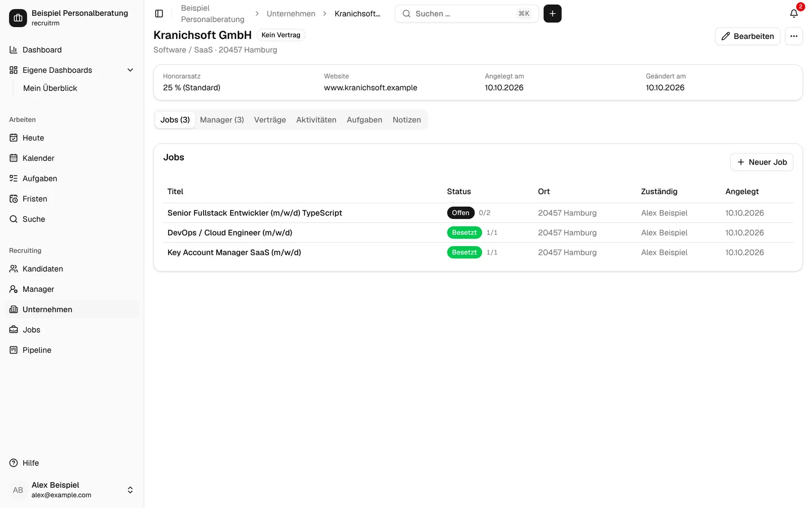Go to the Notizen tab

407,120
